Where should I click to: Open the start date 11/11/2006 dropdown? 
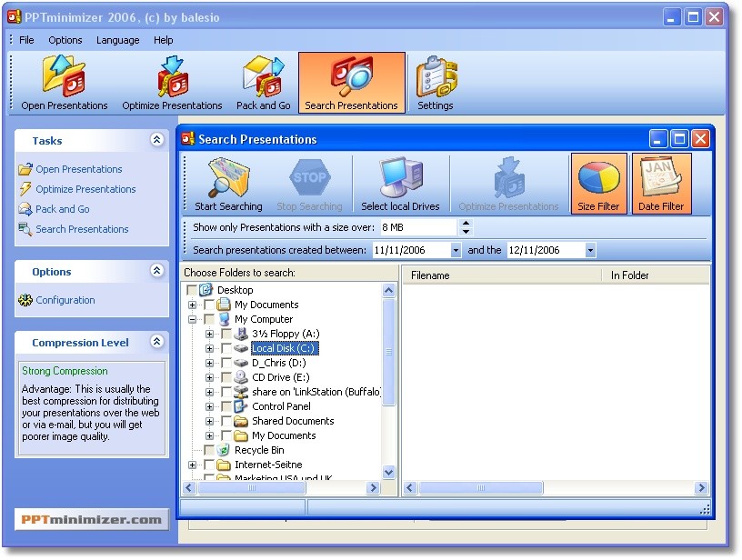point(456,250)
